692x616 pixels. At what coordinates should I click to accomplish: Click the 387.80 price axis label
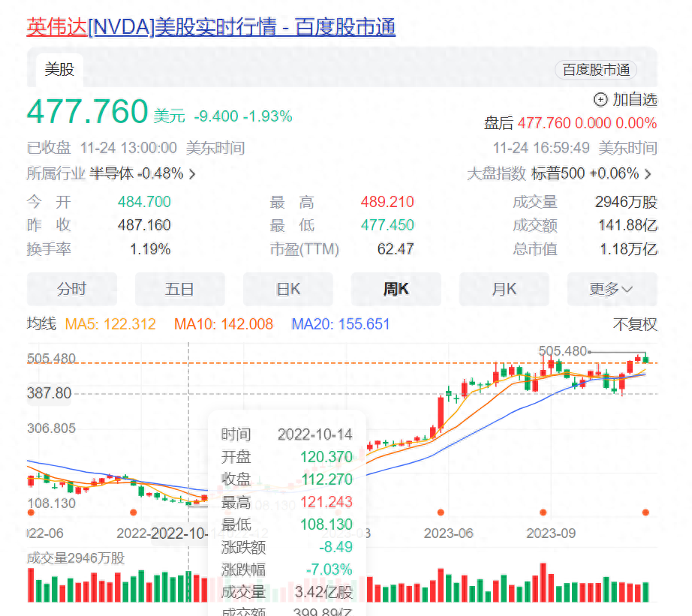pyautogui.click(x=49, y=392)
